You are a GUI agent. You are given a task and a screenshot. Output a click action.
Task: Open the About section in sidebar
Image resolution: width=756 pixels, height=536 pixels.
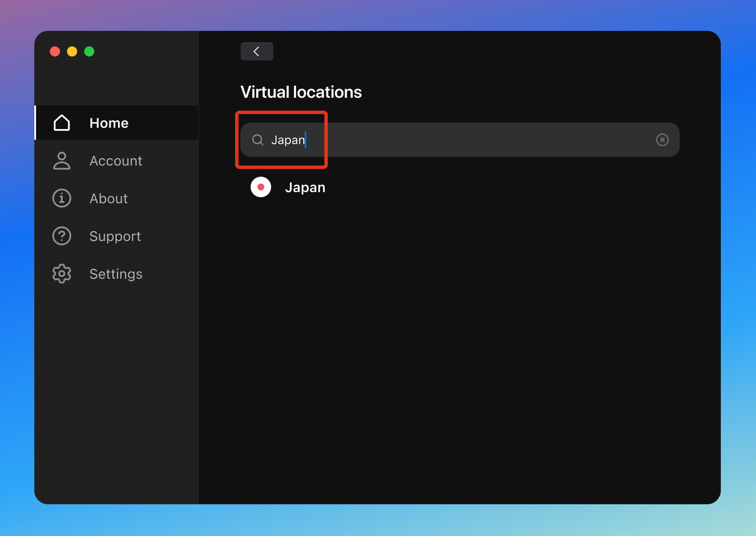coord(117,199)
